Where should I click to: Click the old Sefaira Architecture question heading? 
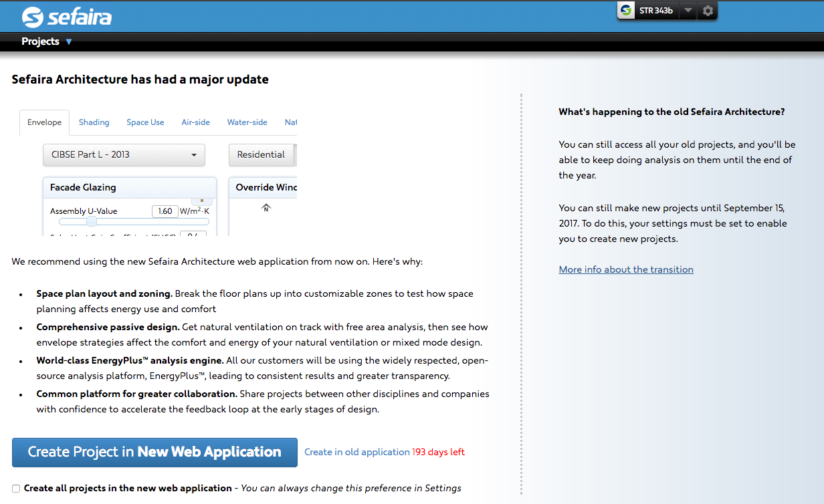pyautogui.click(x=672, y=112)
